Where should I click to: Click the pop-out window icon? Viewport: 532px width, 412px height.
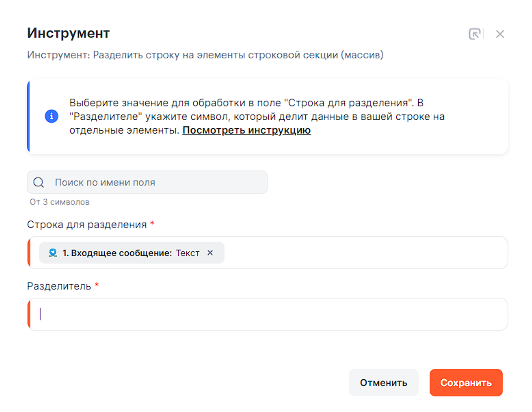click(474, 34)
